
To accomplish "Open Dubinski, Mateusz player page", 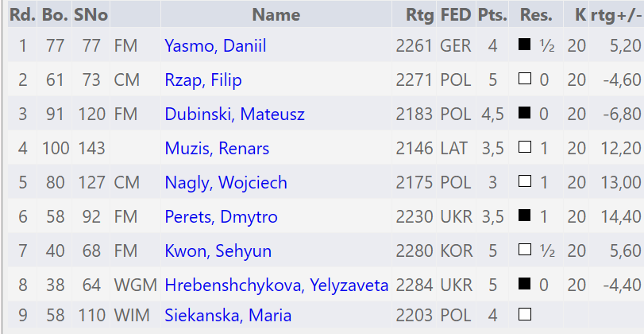I will pyautogui.click(x=234, y=114).
